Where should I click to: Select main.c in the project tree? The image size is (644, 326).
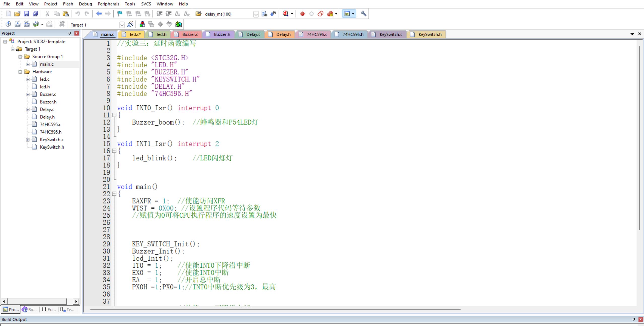(x=47, y=64)
